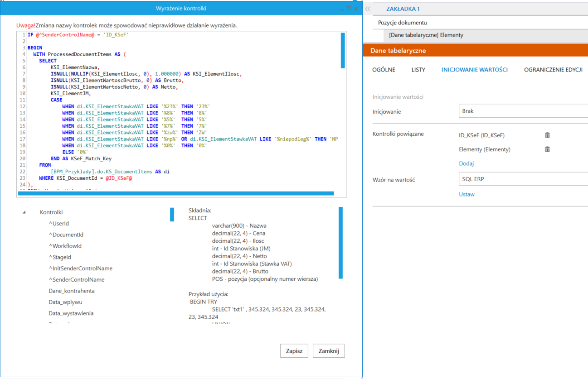The width and height of the screenshot is (588, 379).
Task: Click the Ustaw link under formula
Action: coord(467,194)
